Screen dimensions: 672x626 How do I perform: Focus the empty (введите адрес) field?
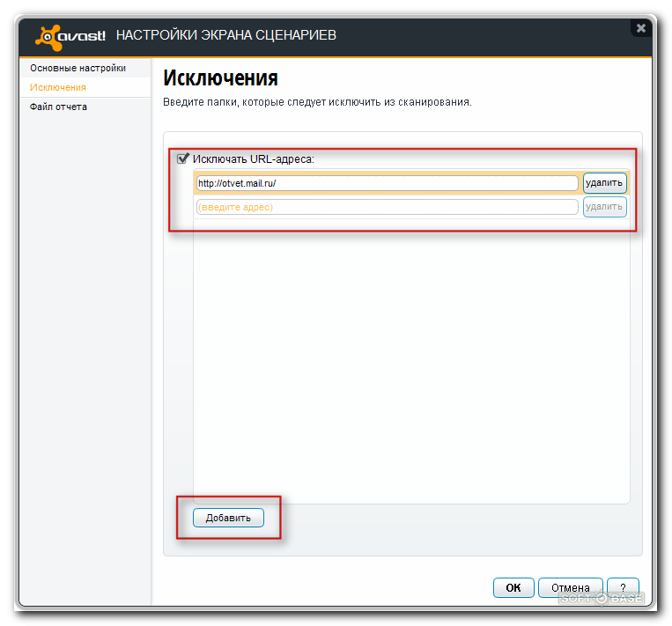(x=387, y=207)
